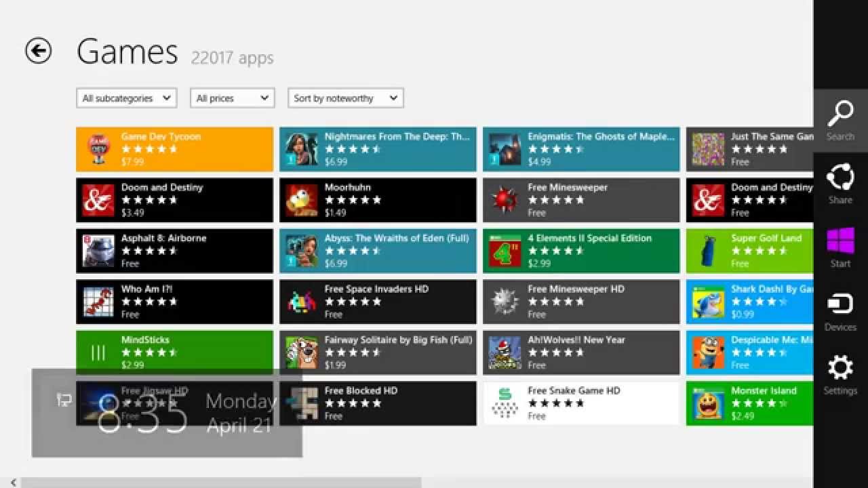The height and width of the screenshot is (488, 868).
Task: Expand the All subcategories dropdown
Action: [x=127, y=98]
